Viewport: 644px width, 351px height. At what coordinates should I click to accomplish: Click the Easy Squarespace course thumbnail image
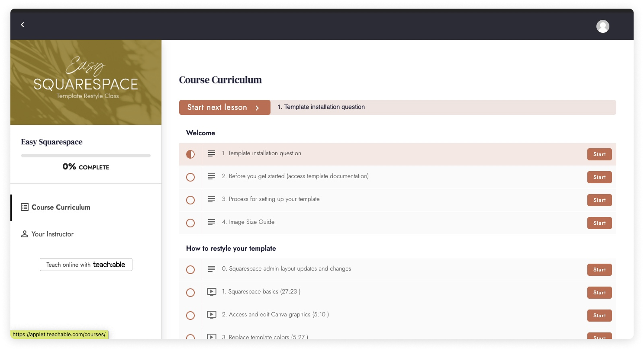[86, 82]
